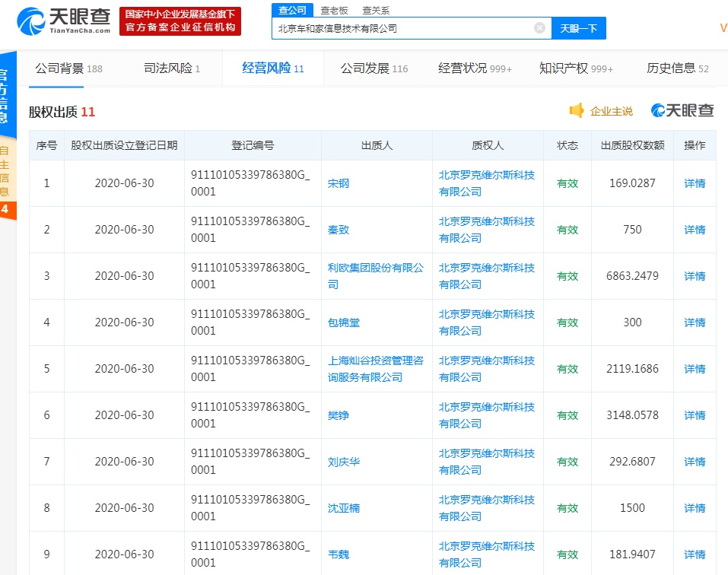Click the 天眼查 watermark logo beside 企业主说

[x=682, y=111]
